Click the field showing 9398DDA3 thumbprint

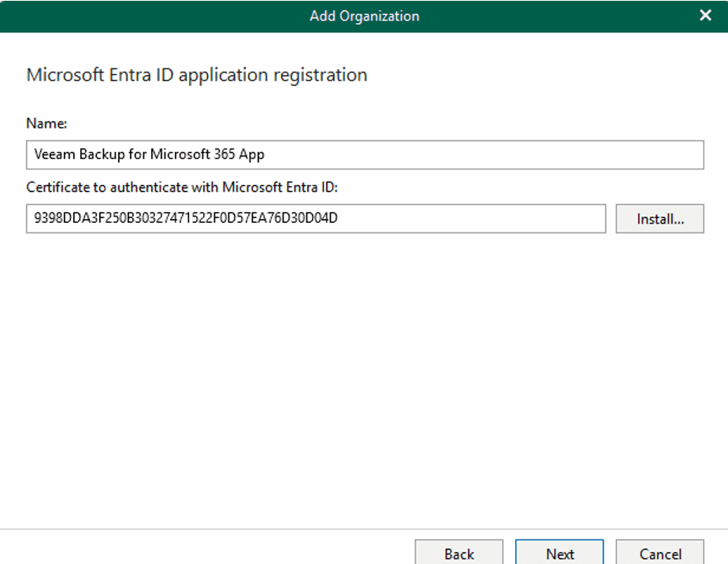315,218
